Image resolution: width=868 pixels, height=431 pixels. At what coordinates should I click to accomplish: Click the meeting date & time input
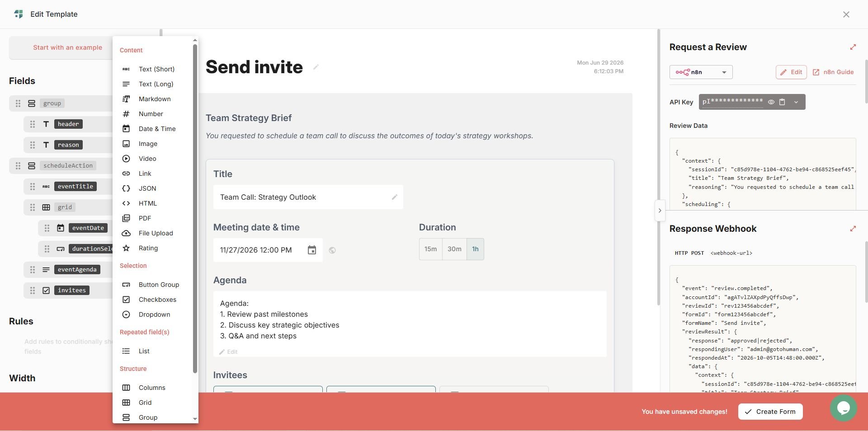268,250
